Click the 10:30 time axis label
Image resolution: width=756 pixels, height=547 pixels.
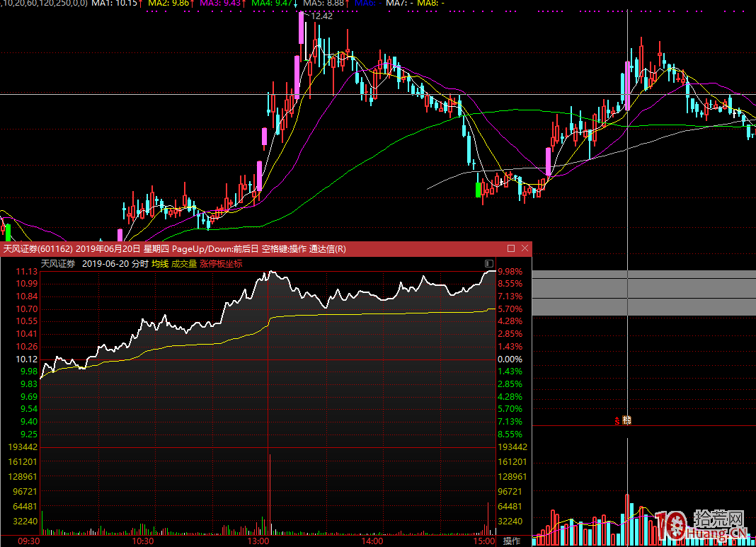coord(143,541)
